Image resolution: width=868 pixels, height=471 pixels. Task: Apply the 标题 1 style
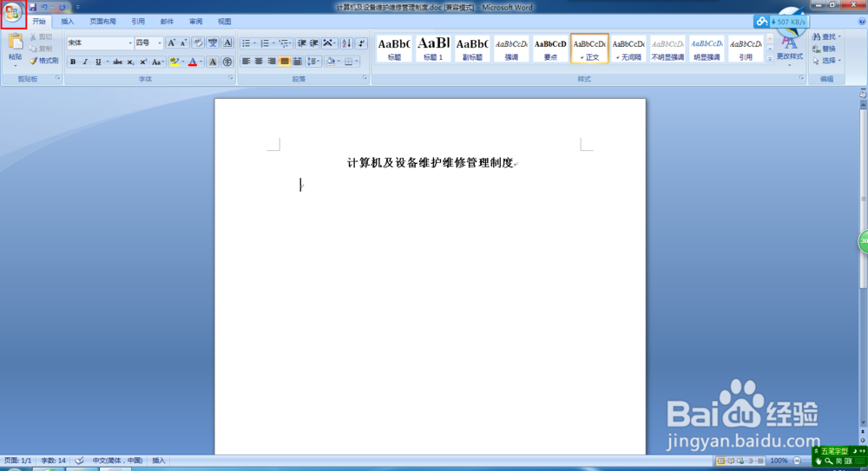pyautogui.click(x=433, y=49)
